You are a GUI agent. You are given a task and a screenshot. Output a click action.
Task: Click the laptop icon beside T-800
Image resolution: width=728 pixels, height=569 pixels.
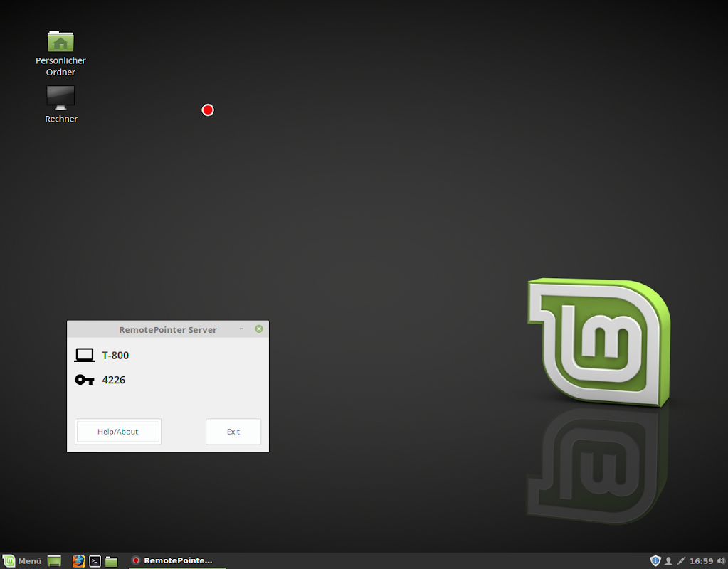85,356
